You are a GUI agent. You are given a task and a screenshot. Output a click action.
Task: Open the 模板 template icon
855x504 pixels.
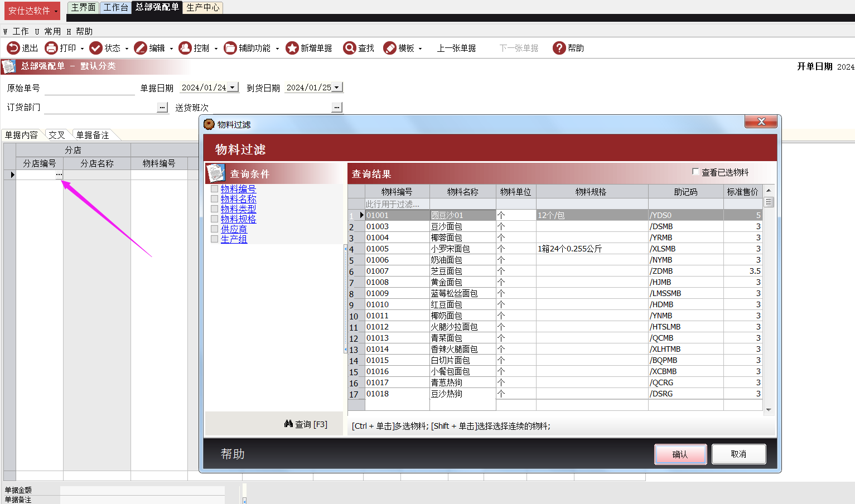[390, 48]
